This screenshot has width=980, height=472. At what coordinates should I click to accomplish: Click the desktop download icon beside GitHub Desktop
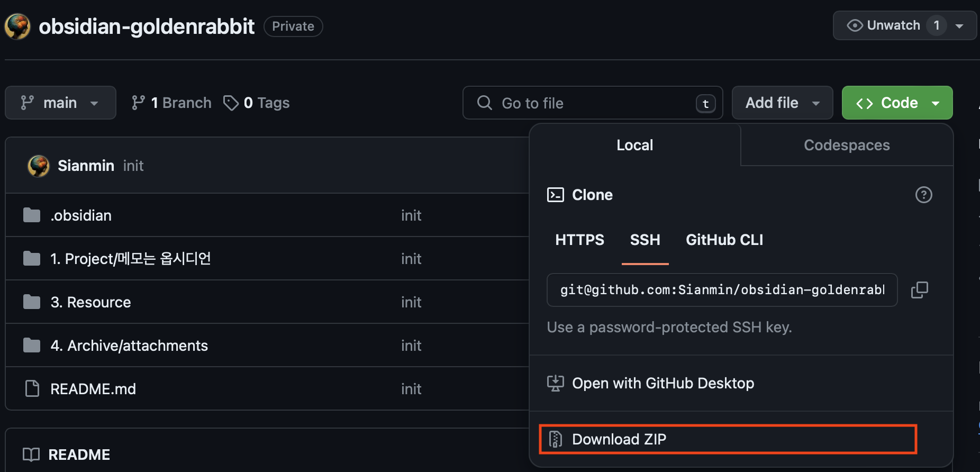click(555, 383)
